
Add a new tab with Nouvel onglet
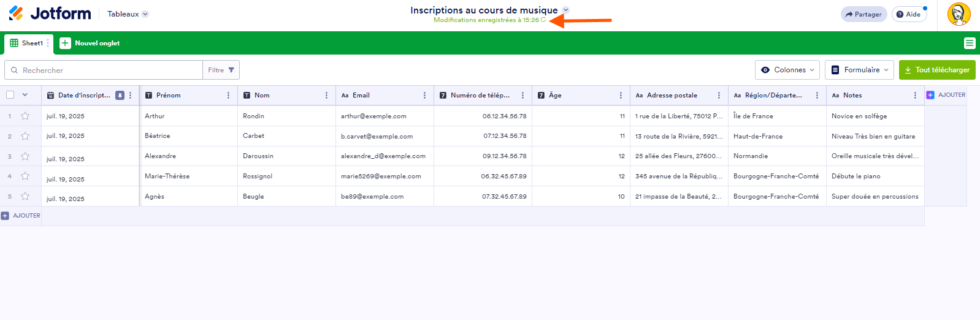point(90,44)
